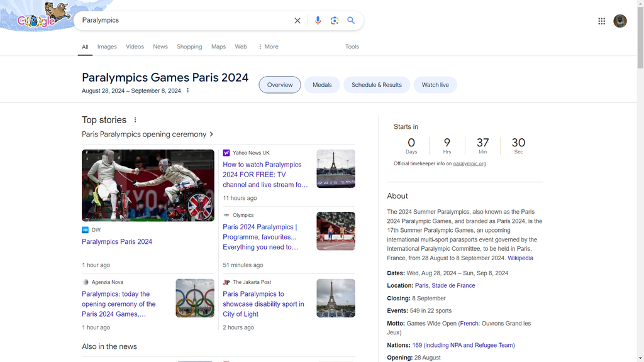Open Google Lens image search icon

(x=335, y=21)
